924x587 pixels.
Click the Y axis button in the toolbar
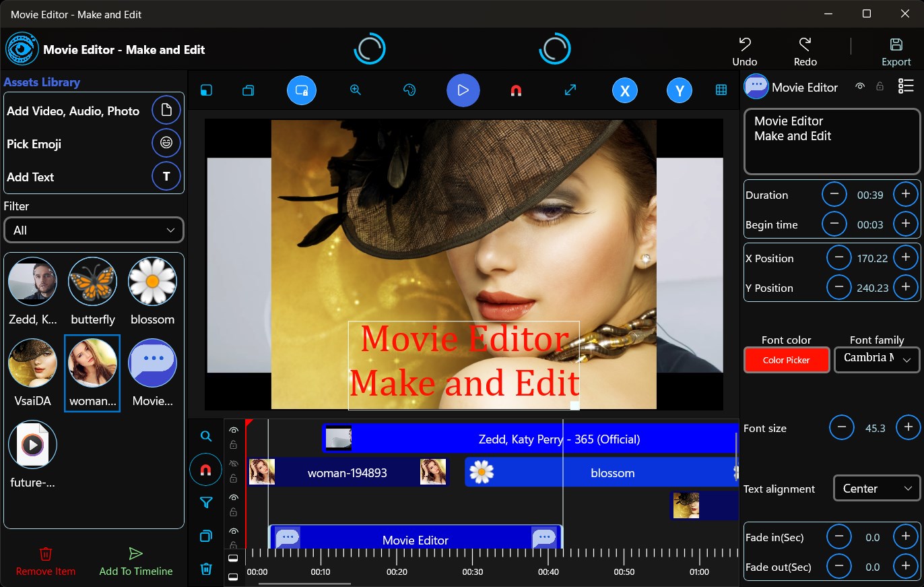tap(679, 90)
